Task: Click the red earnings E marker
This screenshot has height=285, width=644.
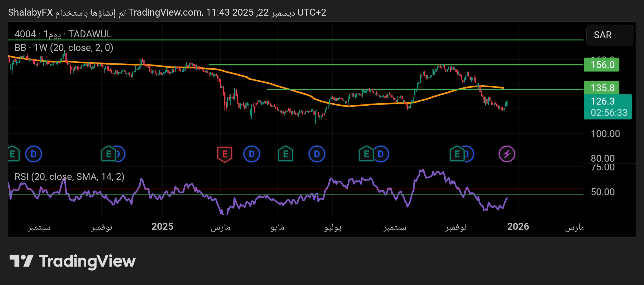Action: (x=225, y=154)
